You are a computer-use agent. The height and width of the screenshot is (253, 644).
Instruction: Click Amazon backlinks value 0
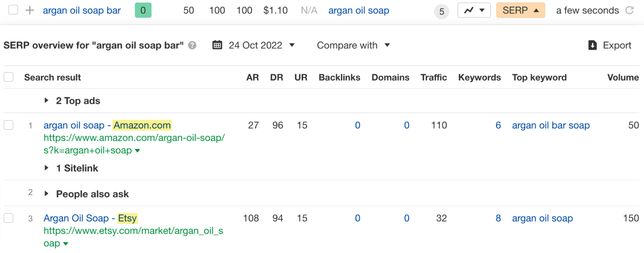[358, 125]
